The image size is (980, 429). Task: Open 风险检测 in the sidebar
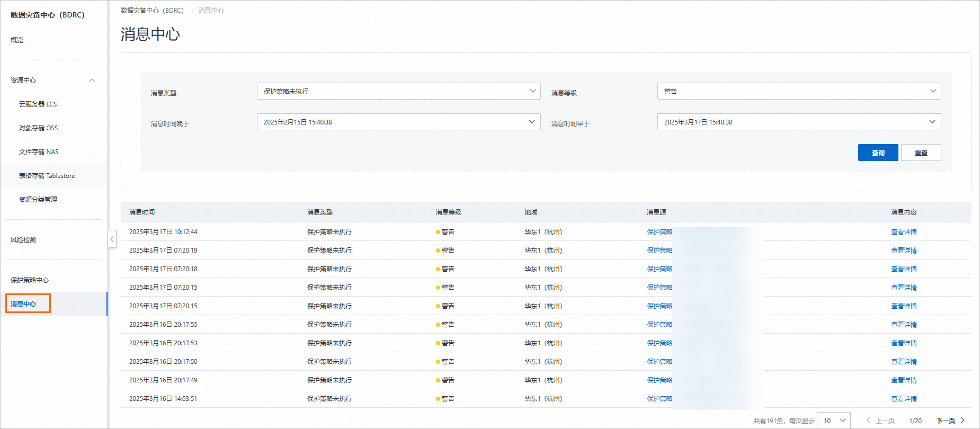pos(23,240)
